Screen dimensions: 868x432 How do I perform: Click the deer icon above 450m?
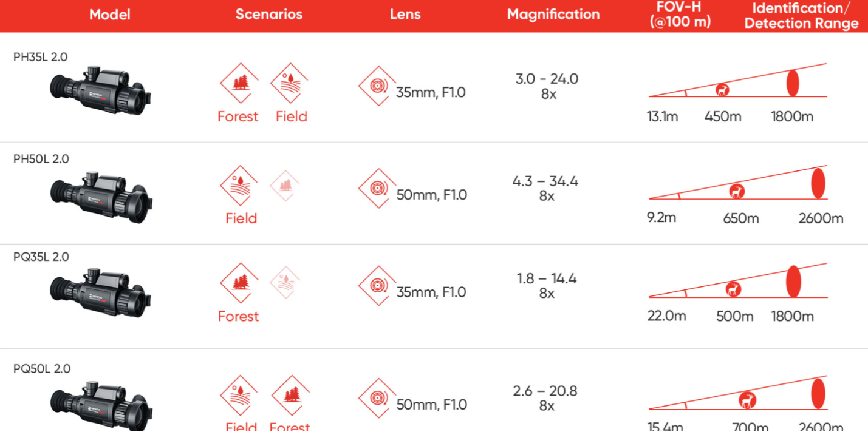pos(722,90)
